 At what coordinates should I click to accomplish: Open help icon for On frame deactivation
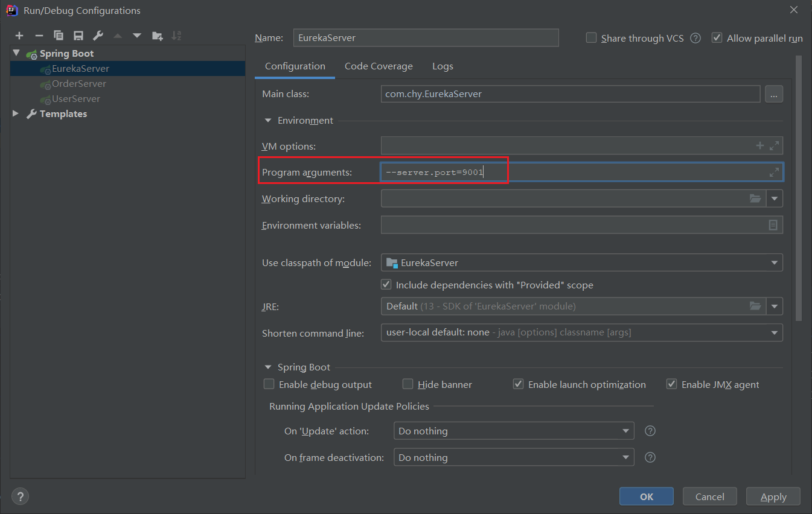tap(650, 457)
